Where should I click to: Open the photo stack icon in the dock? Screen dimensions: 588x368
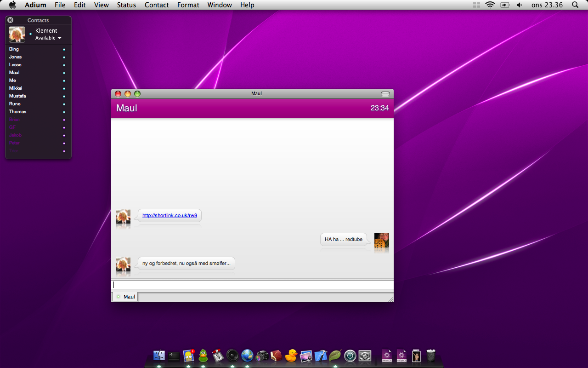click(x=416, y=356)
